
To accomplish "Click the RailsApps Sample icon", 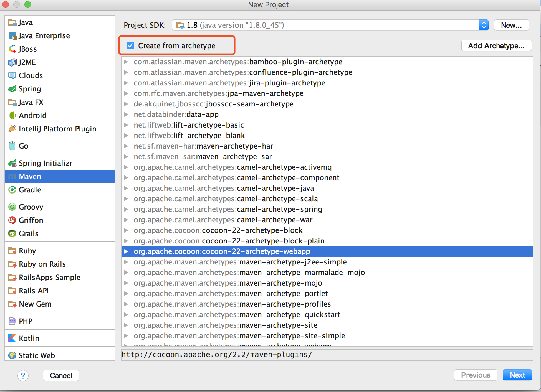I will point(12,278).
